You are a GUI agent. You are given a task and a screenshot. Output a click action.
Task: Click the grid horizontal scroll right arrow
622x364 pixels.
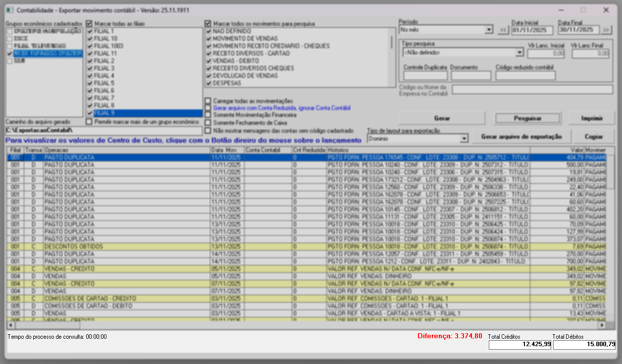point(602,325)
